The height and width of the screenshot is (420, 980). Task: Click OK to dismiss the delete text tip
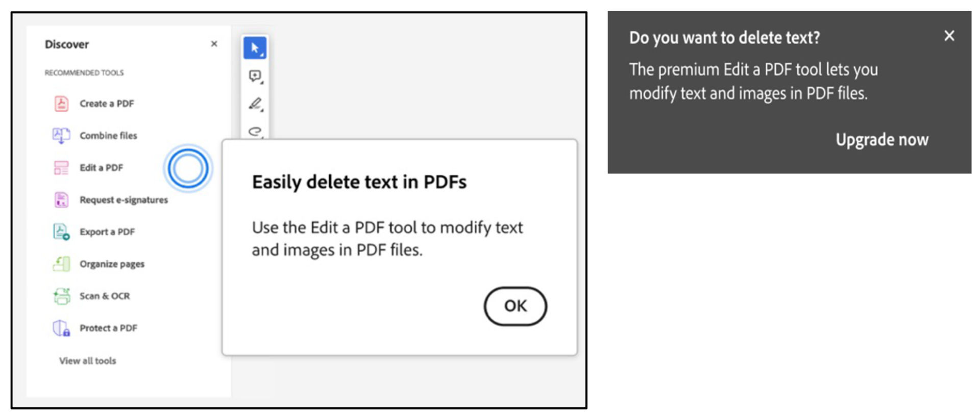(x=515, y=306)
